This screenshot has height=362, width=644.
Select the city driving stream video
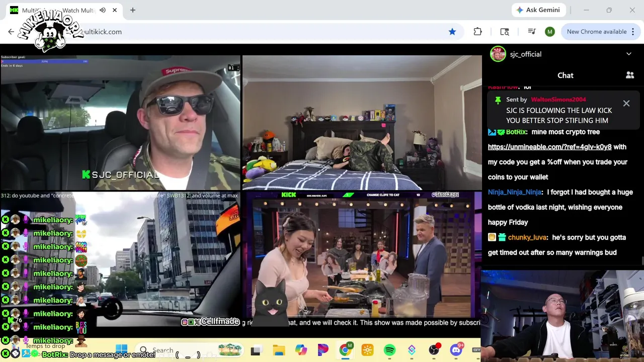pos(120,258)
